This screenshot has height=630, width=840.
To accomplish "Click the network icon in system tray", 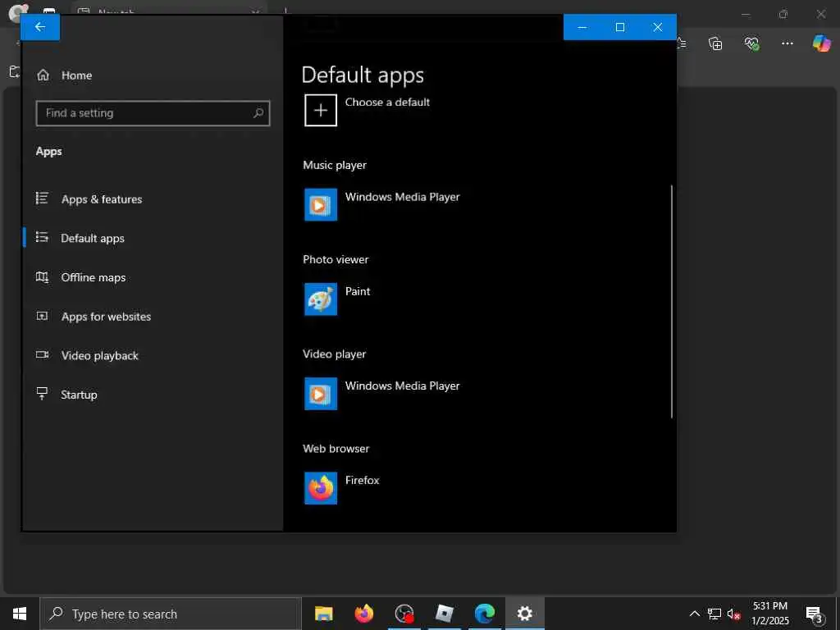I will [714, 614].
